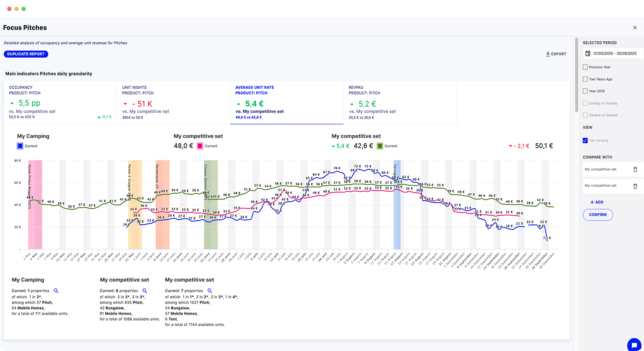This screenshot has height=351, width=644.
Task: Inspect the 7 properties competitive set magnifier
Action: tap(210, 291)
